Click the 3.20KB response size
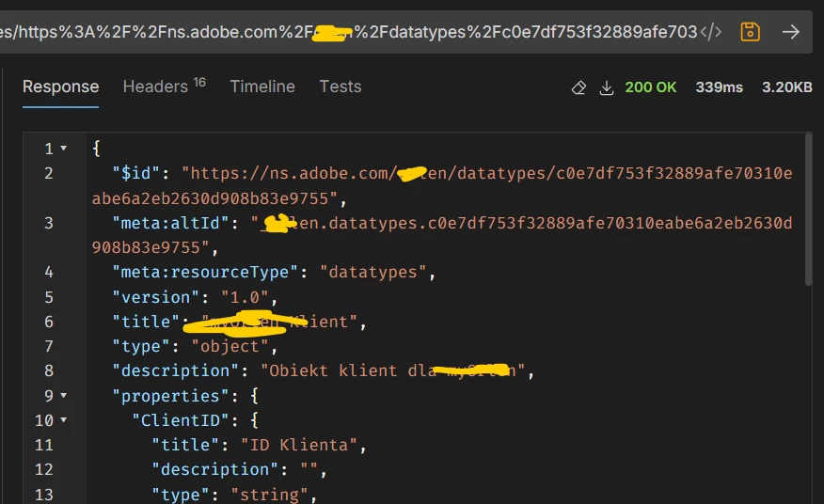The image size is (824, 504). tap(787, 87)
